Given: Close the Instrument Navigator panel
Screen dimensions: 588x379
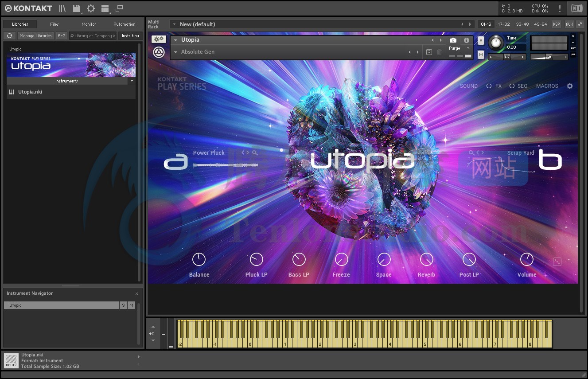Looking at the screenshot, I should [x=136, y=293].
